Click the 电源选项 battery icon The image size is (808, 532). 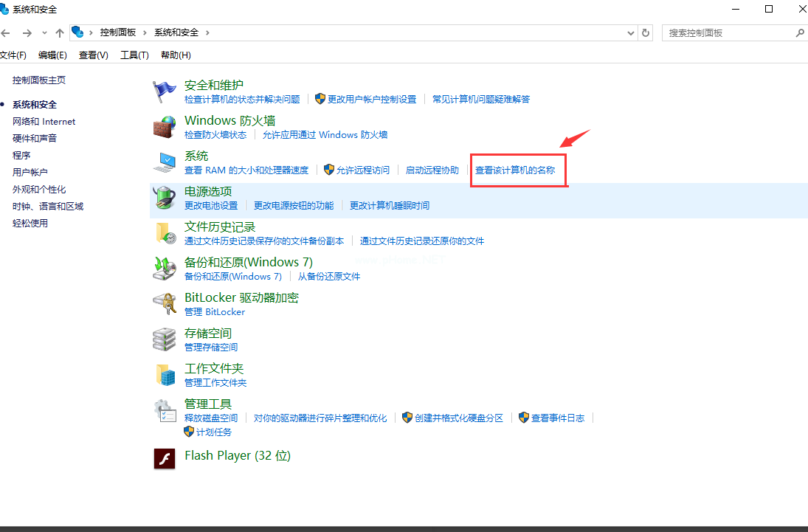click(x=164, y=196)
